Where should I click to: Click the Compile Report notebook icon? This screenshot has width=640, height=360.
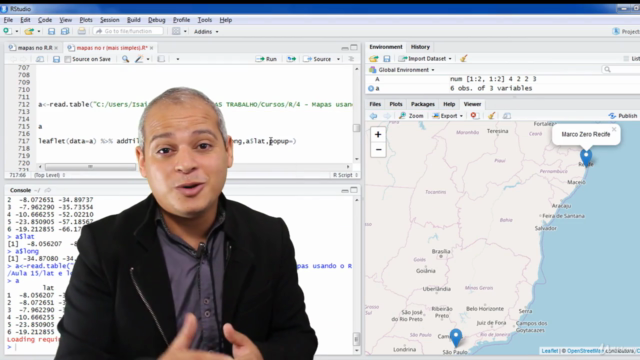click(x=161, y=59)
